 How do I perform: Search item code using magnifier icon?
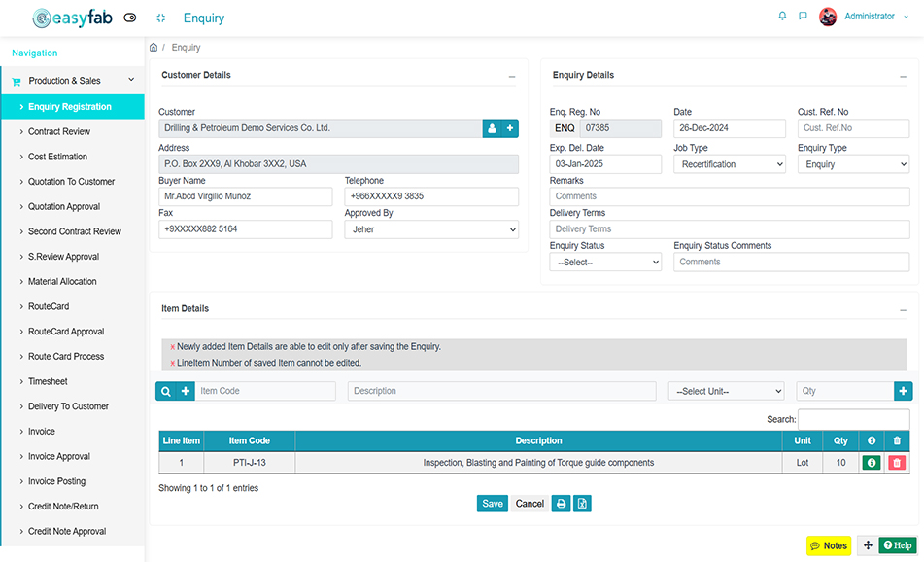tap(166, 391)
